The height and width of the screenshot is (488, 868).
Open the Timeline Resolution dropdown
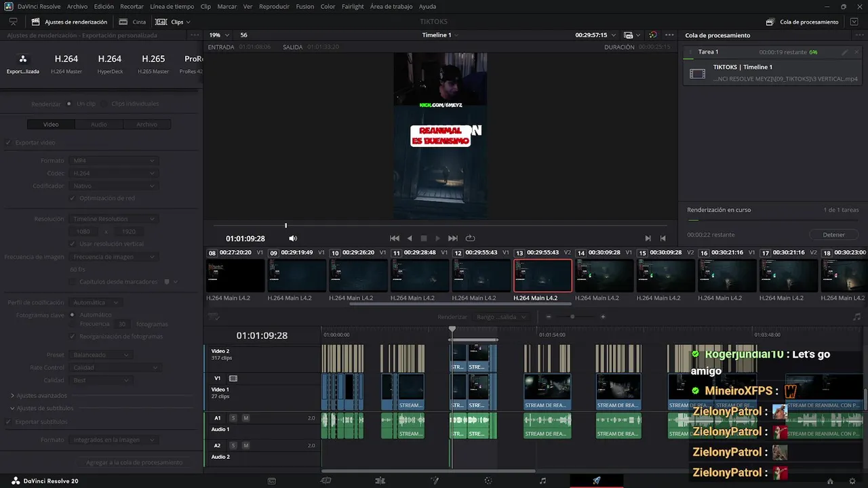pyautogui.click(x=113, y=219)
